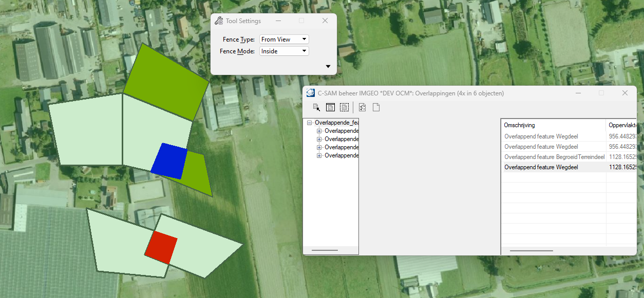Open the Fence Mode dropdown

click(283, 51)
